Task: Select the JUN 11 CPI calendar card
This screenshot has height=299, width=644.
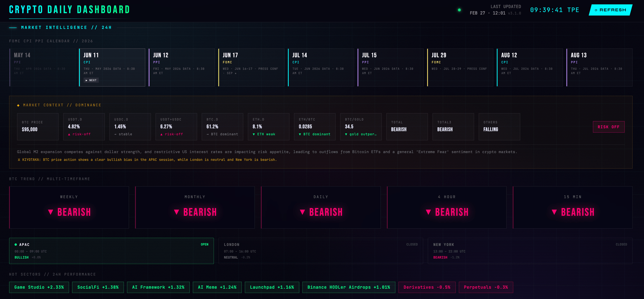Action: pyautogui.click(x=112, y=67)
